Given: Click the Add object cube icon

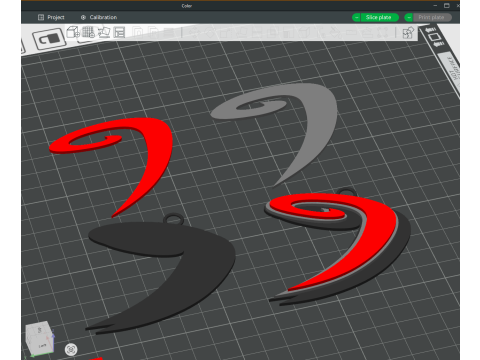Looking at the screenshot, I should 73,32.
